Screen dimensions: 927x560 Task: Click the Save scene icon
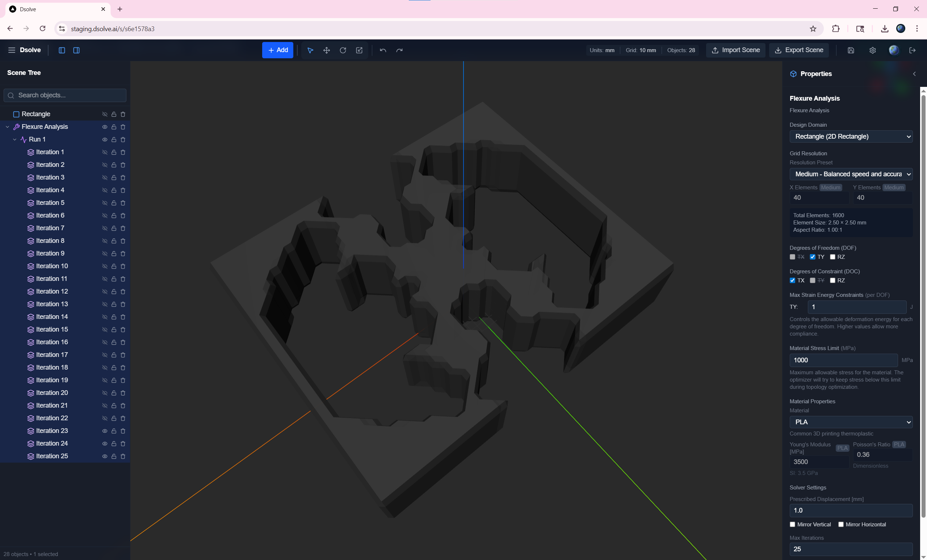[851, 50]
